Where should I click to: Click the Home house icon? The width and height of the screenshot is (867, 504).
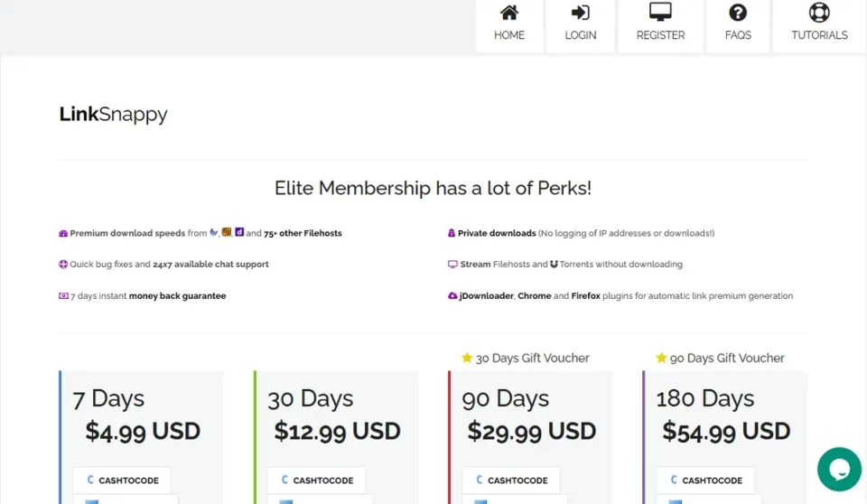(x=509, y=13)
